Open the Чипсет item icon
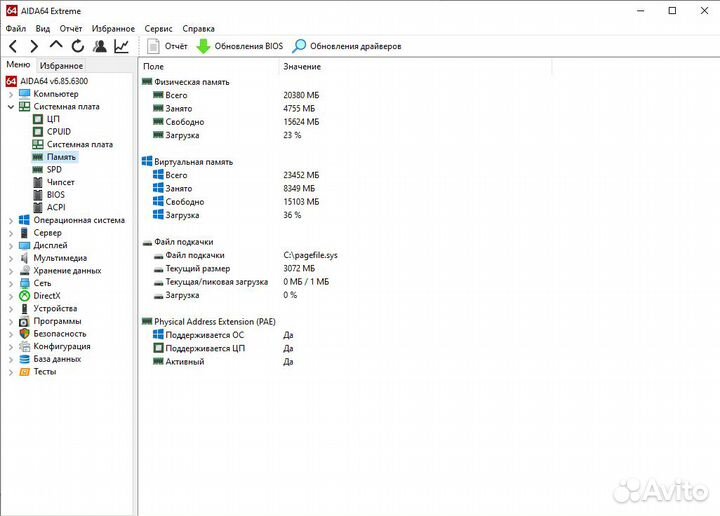Image resolution: width=720 pixels, height=516 pixels. coord(38,182)
